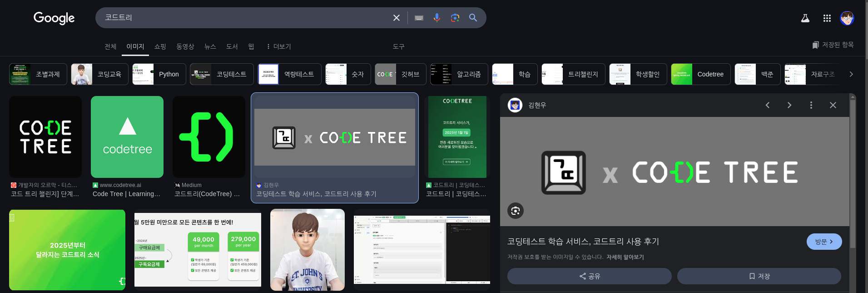
Task: Switch to the 뉴스 tab
Action: [210, 46]
